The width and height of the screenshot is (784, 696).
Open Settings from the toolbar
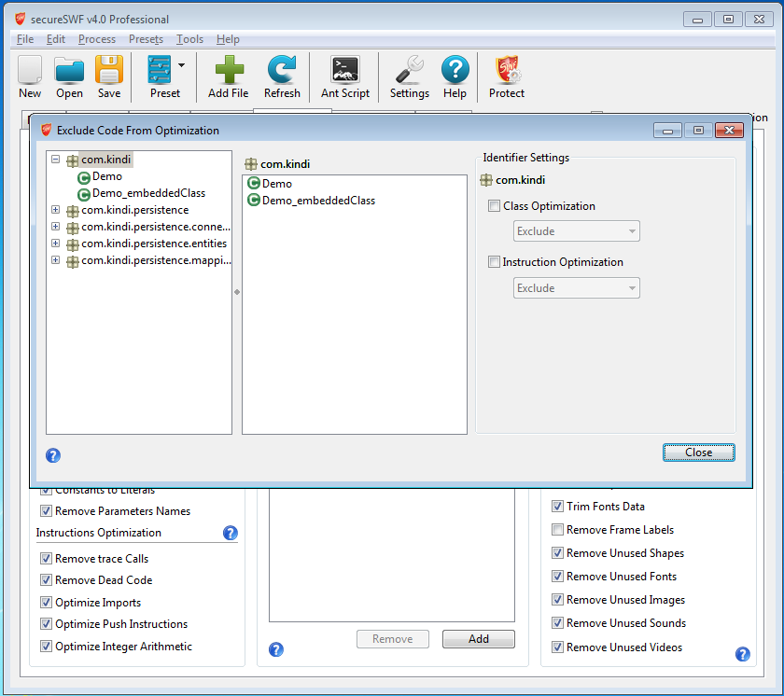tap(410, 71)
